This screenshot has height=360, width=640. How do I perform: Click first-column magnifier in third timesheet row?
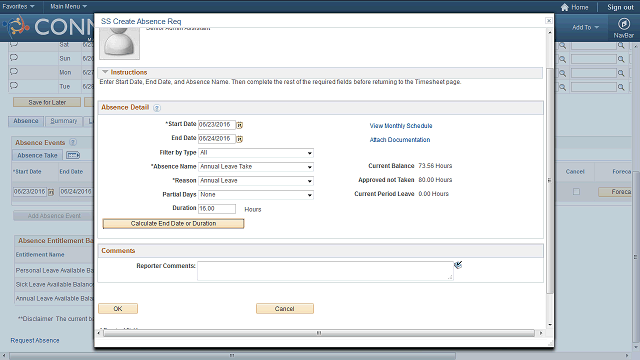pyautogui.click(x=562, y=73)
